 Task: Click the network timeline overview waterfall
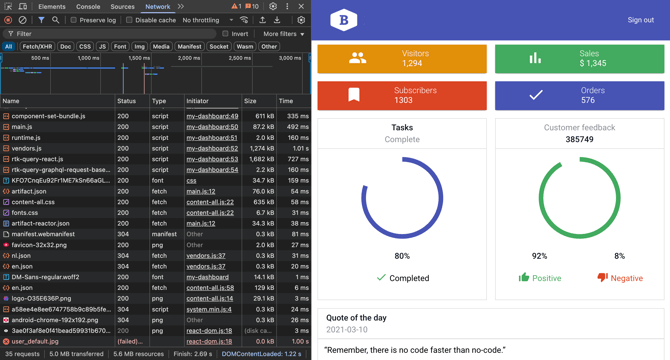coord(156,73)
